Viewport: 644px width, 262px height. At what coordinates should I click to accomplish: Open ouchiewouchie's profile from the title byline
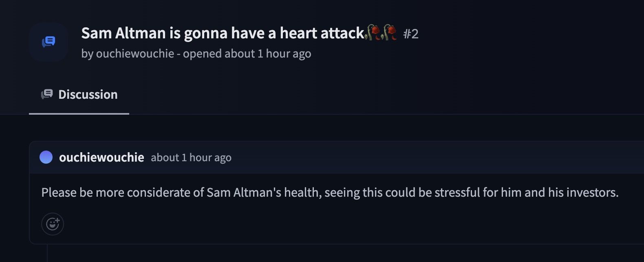click(135, 53)
